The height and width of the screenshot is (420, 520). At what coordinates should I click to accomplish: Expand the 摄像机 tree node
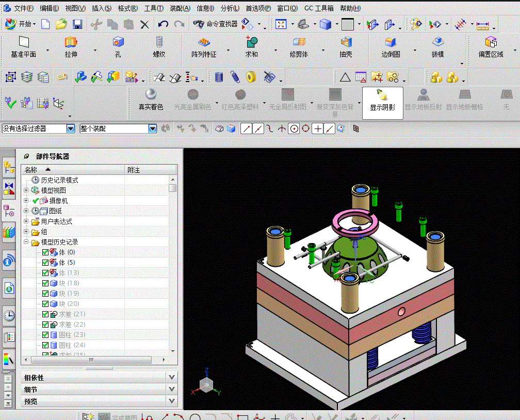coord(26,200)
